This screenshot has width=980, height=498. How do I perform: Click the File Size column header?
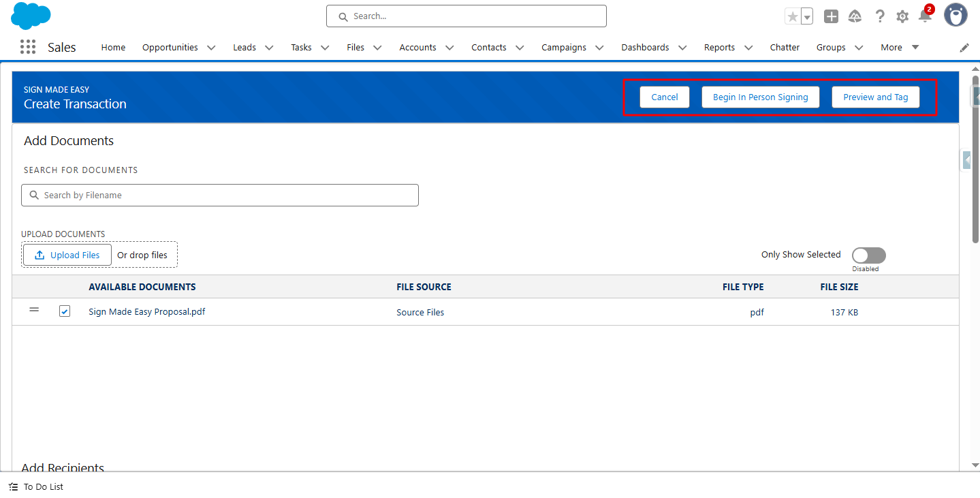click(839, 287)
